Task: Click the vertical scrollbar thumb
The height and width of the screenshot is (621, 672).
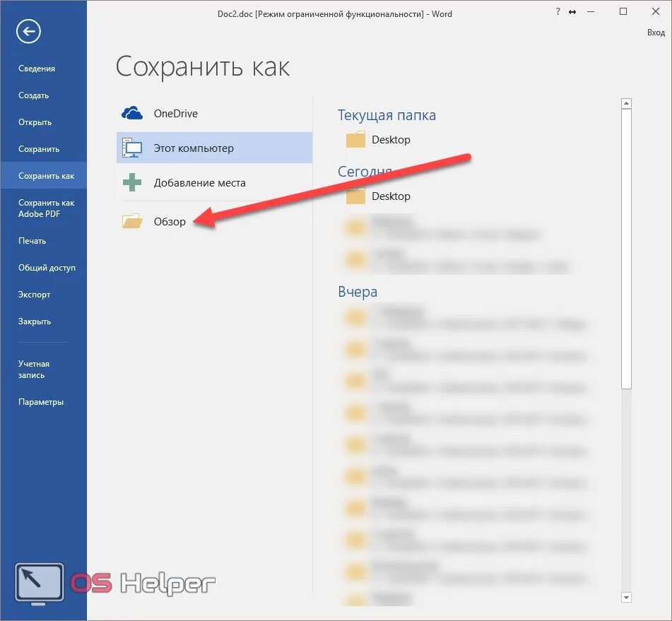Action: pos(626,249)
